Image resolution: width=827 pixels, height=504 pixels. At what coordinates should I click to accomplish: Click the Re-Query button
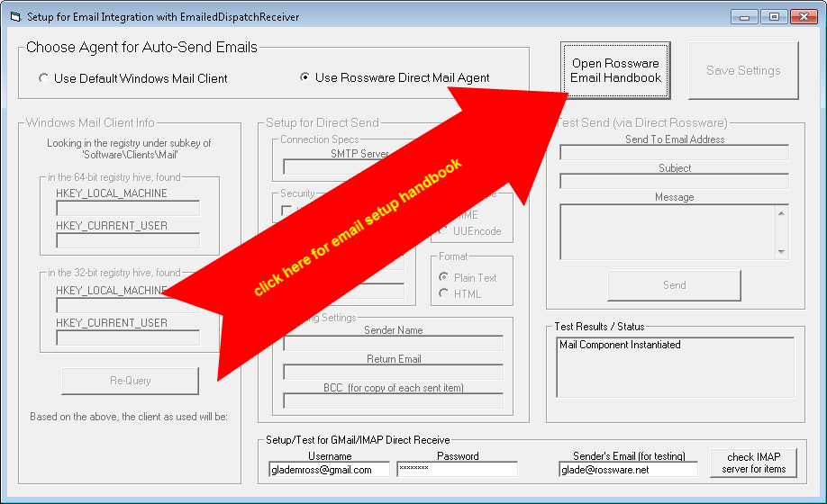(x=130, y=381)
